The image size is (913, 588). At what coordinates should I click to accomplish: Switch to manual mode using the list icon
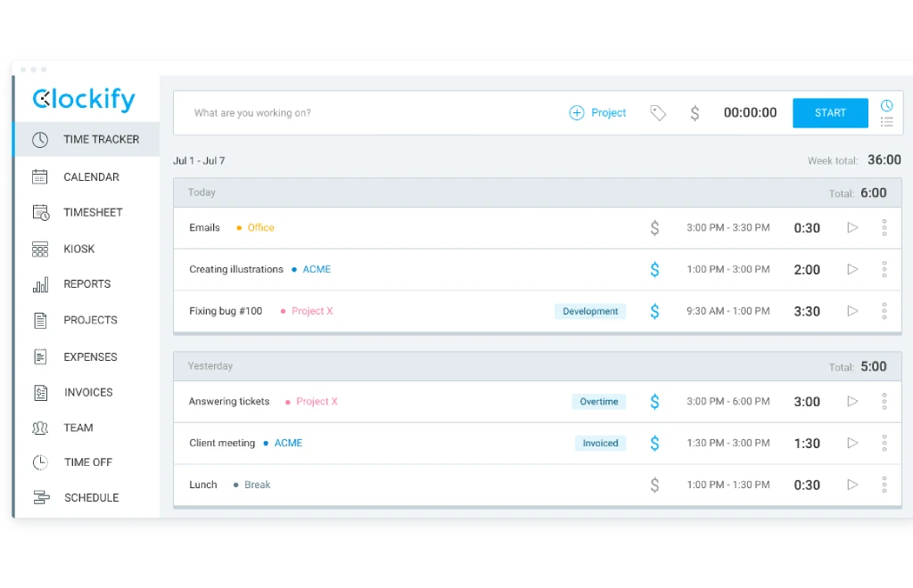(886, 121)
